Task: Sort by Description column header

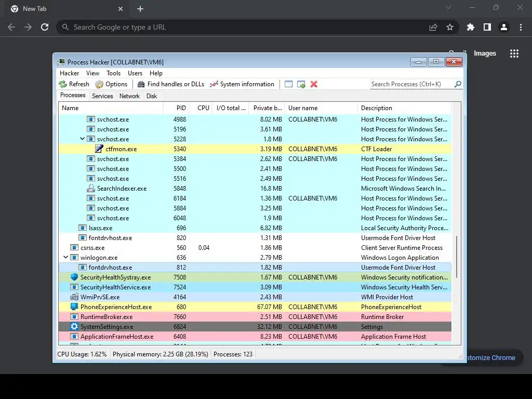Action: pos(404,108)
